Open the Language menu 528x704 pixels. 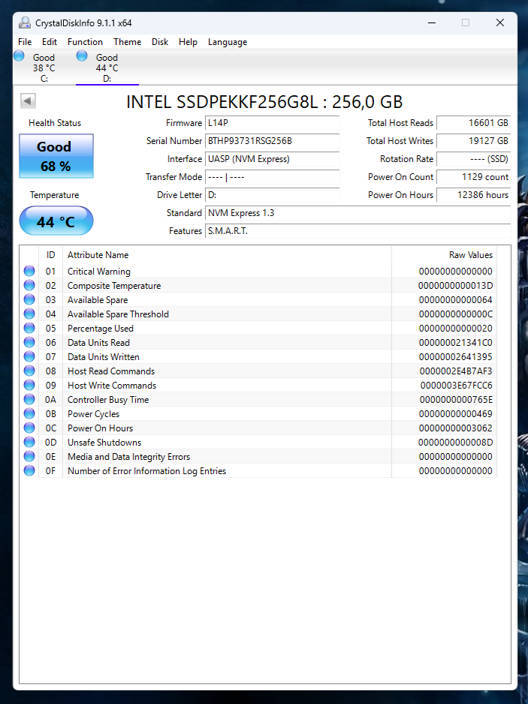227,42
